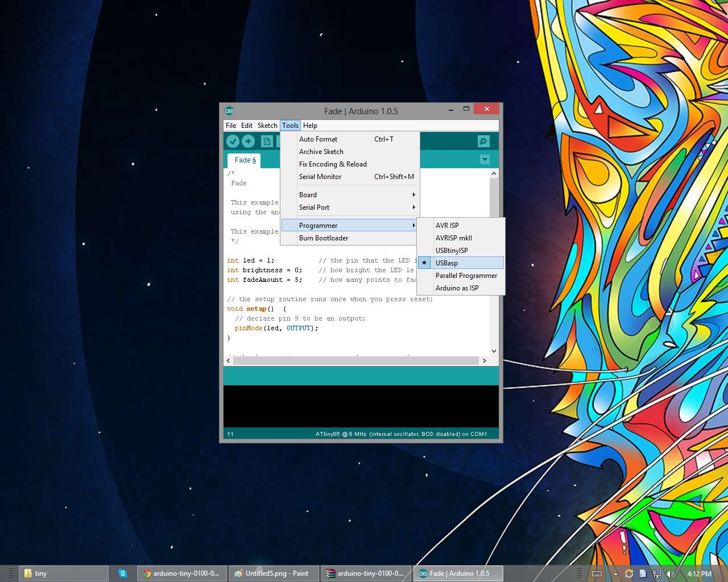Open Skype from the taskbar
Image resolution: width=728 pixels, height=582 pixels.
pyautogui.click(x=122, y=573)
